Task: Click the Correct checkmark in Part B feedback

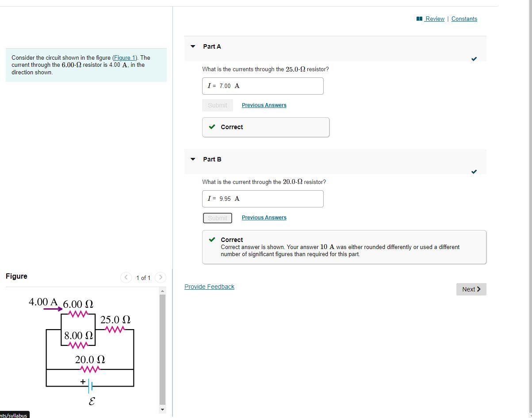Action: click(211, 240)
